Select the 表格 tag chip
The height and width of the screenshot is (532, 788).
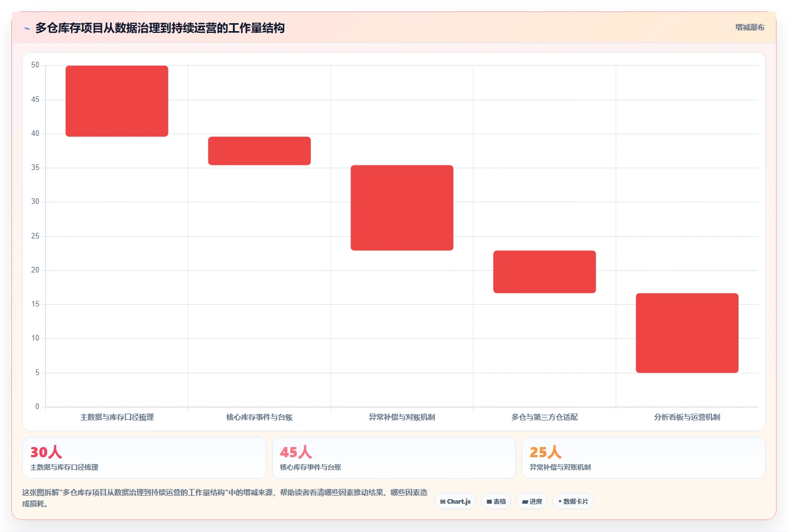click(x=496, y=501)
